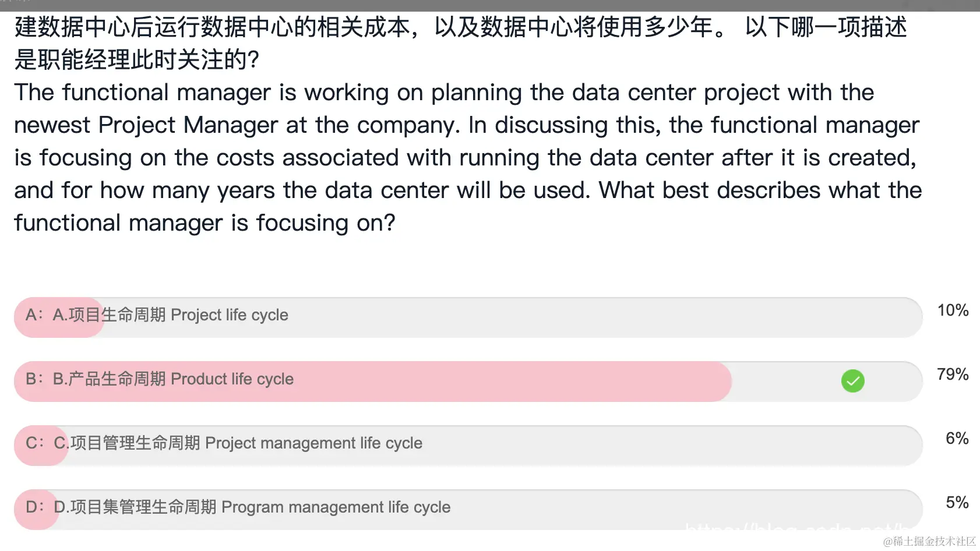Viewport: 980px width, 551px height.
Task: Click the 79% vote percentage label
Action: (x=952, y=375)
